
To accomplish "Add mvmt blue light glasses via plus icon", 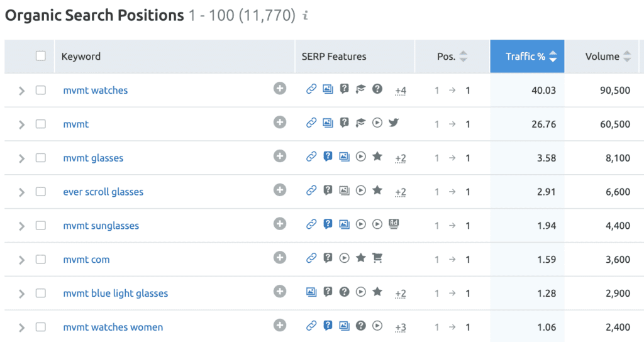I will pos(280,292).
